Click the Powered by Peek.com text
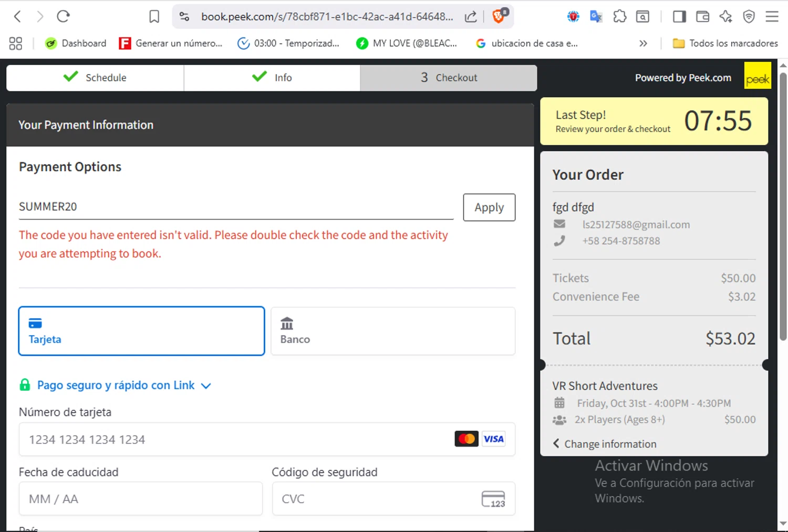788x532 pixels. click(x=683, y=78)
